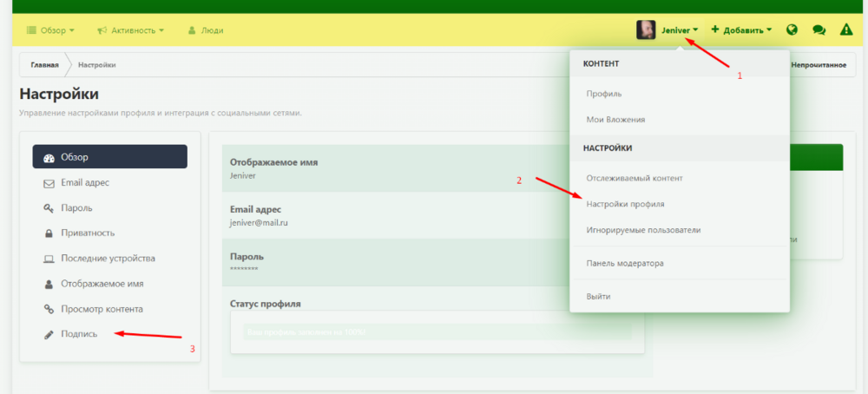868x394 pixels.
Task: Click the lock icon beside Приватность
Action: pyautogui.click(x=49, y=233)
